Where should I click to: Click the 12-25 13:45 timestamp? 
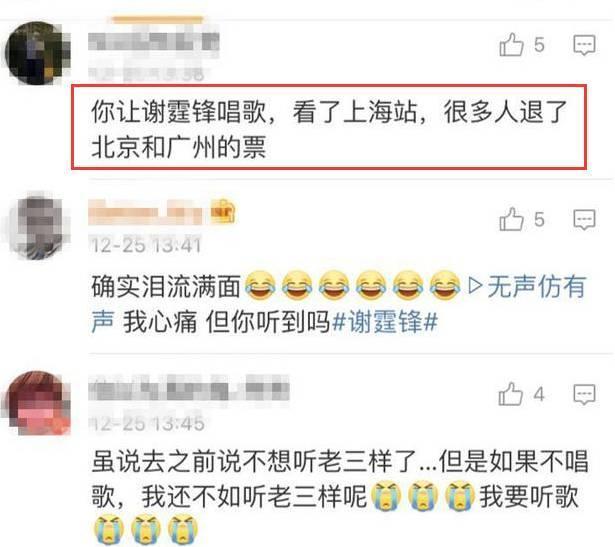click(x=147, y=424)
